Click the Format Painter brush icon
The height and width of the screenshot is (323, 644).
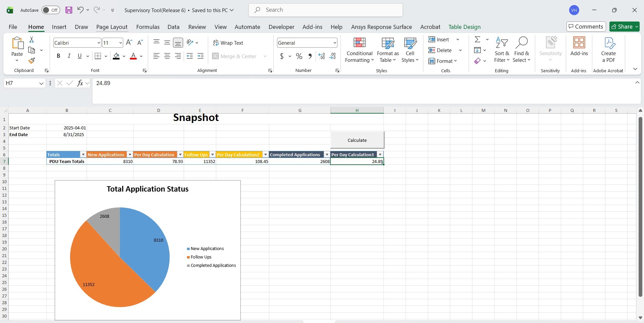point(32,61)
